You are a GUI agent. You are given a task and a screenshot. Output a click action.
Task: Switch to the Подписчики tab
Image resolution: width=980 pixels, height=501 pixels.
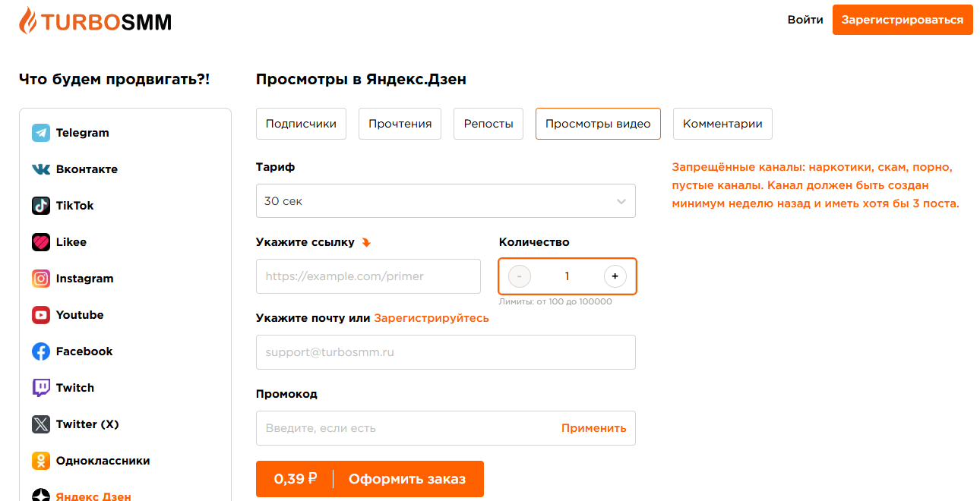tap(302, 124)
